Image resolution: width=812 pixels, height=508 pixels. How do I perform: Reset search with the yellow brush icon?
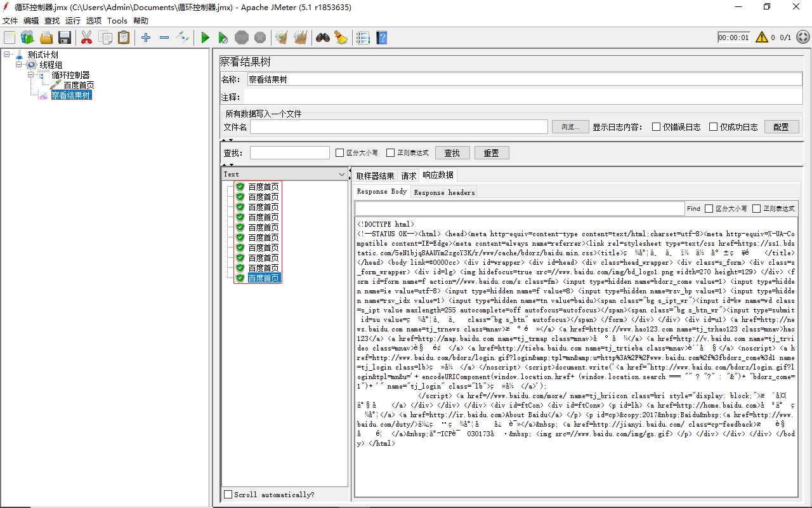[341, 37]
